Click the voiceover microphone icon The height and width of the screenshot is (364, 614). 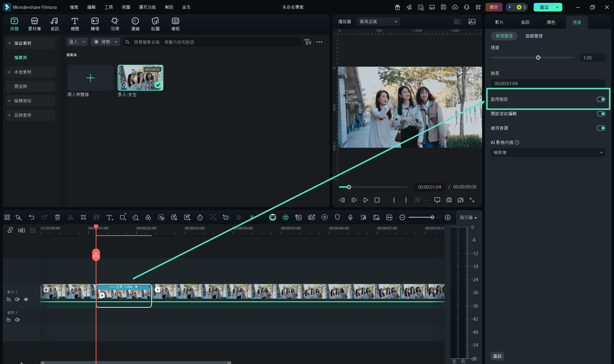pyautogui.click(x=350, y=217)
